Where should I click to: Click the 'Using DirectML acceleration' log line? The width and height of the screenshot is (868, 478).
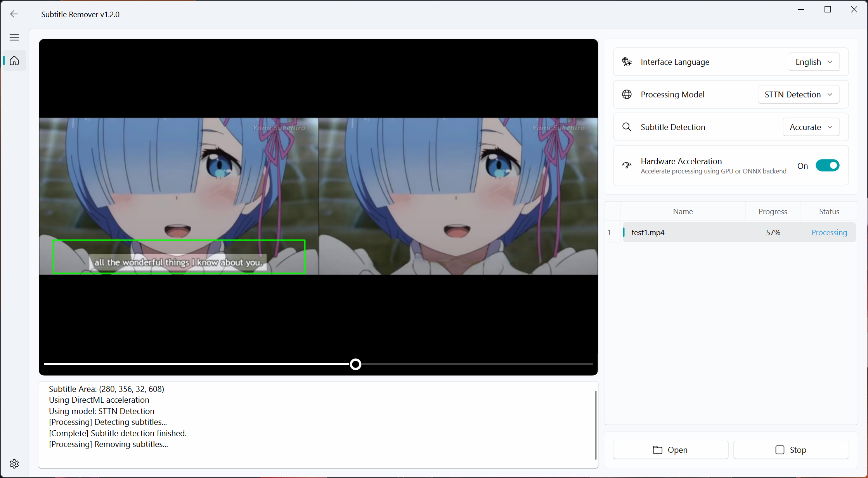(99, 400)
